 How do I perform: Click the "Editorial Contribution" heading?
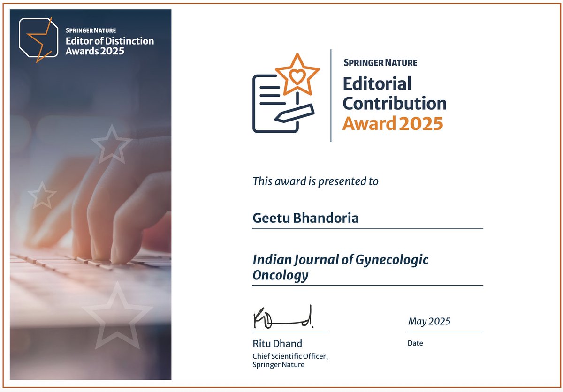(395, 93)
